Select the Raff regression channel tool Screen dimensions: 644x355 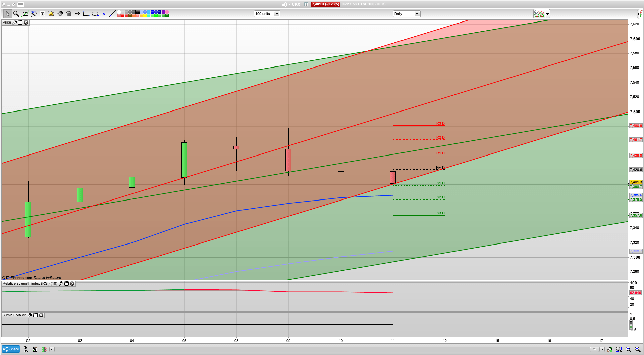[x=34, y=14]
